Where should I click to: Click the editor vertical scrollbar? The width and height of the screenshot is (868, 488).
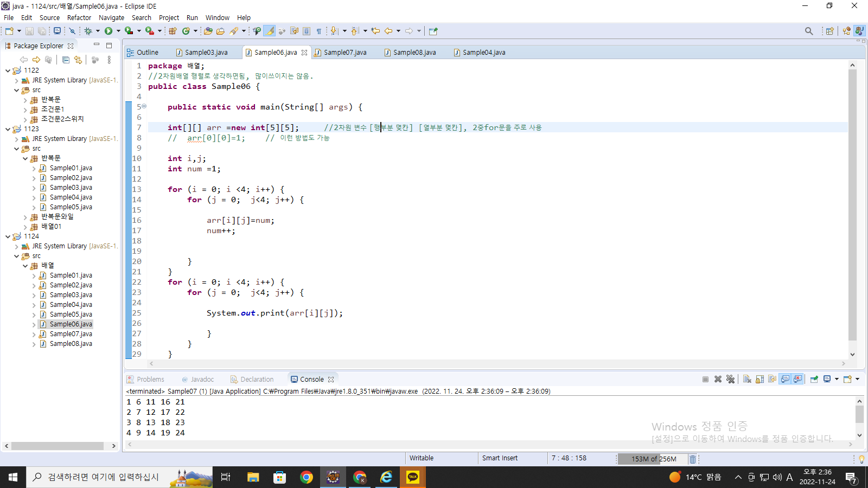[852, 206]
